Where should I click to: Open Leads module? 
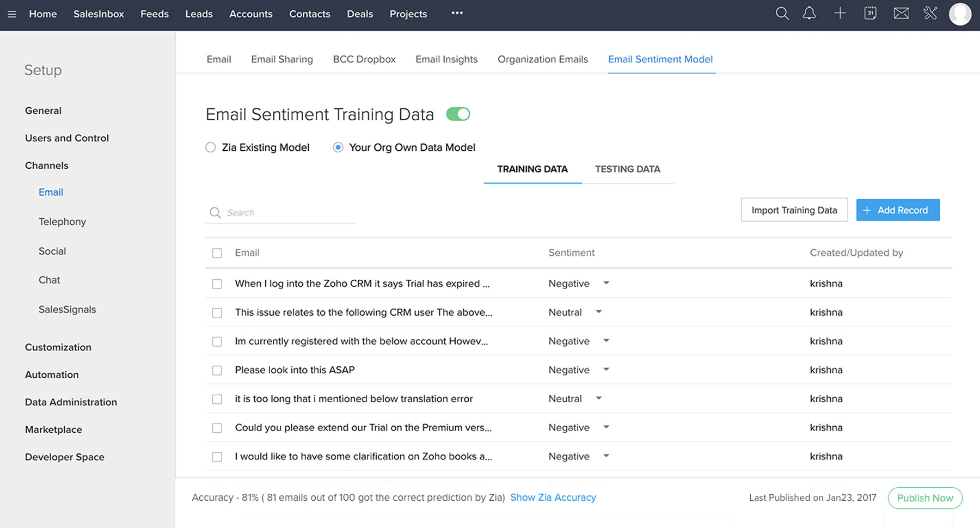199,14
